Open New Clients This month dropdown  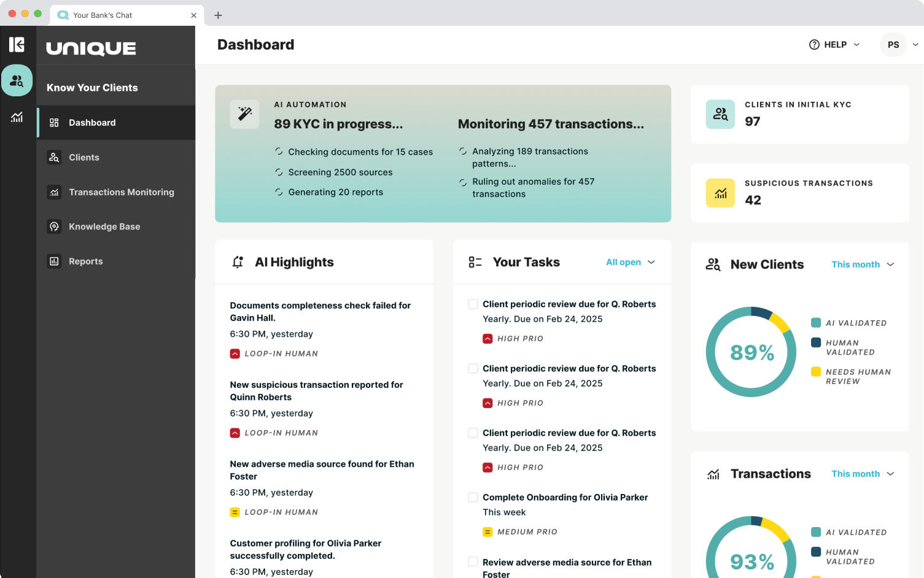(x=863, y=264)
